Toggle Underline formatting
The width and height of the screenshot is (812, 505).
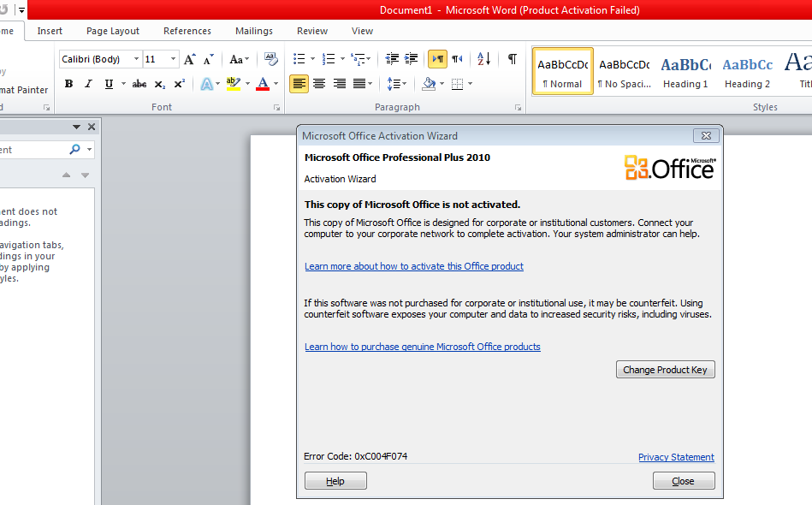[109, 84]
